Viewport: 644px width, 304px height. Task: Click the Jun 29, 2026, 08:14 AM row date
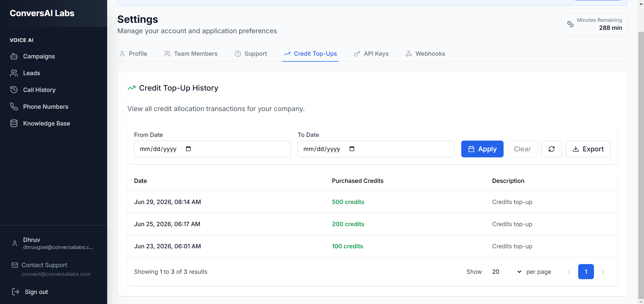pyautogui.click(x=167, y=202)
